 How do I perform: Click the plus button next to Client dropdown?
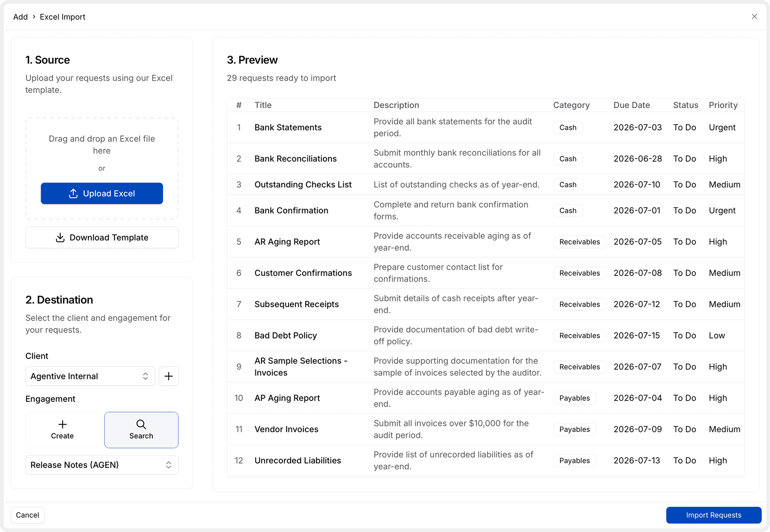(169, 376)
